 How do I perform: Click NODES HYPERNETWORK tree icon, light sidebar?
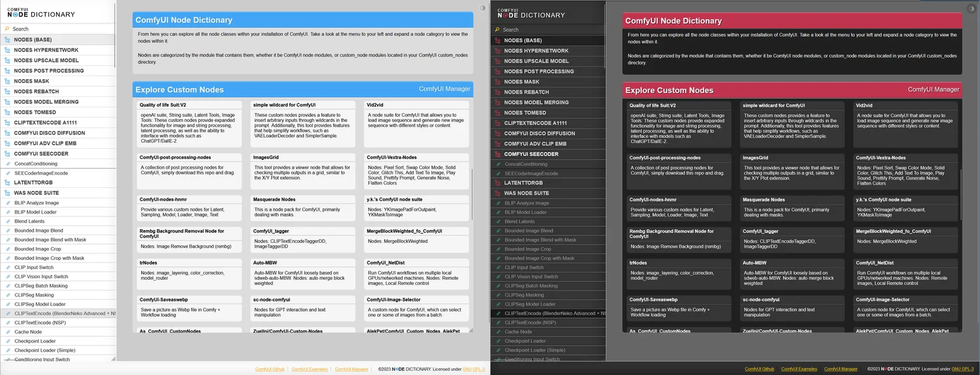(7, 50)
